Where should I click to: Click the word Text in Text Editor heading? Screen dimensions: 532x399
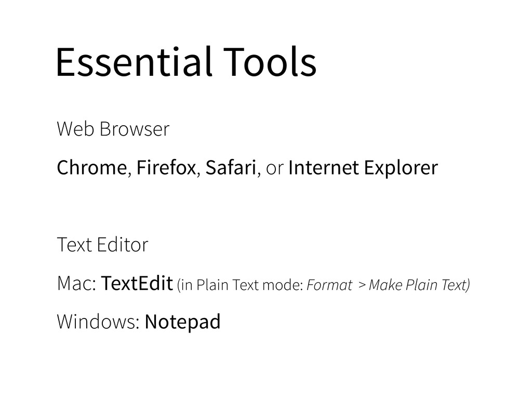pos(74,245)
